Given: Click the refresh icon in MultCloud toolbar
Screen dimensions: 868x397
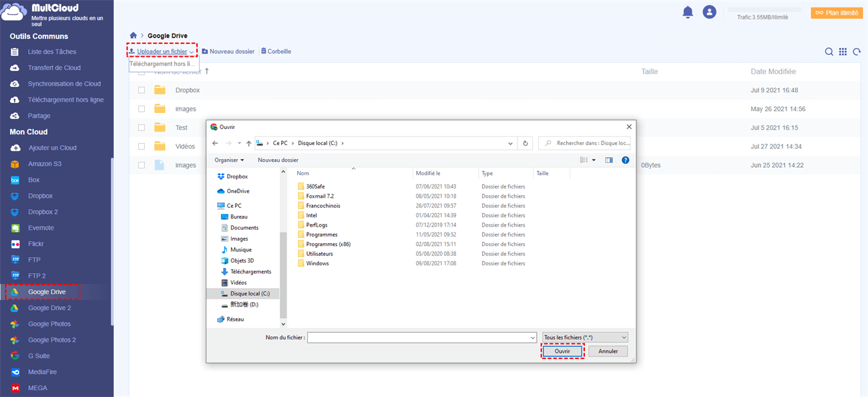Looking at the screenshot, I should [857, 52].
